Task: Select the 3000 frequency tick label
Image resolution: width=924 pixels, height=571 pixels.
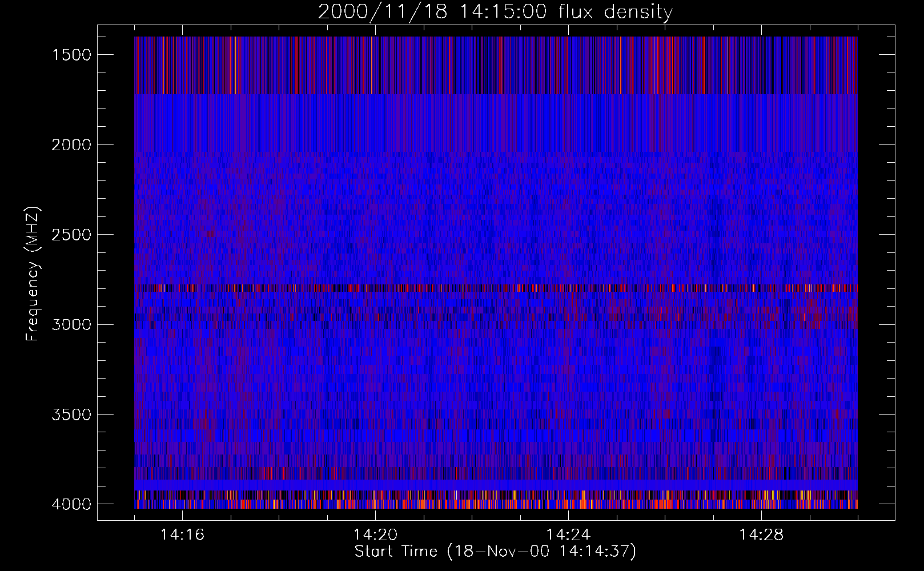Action: [x=71, y=325]
